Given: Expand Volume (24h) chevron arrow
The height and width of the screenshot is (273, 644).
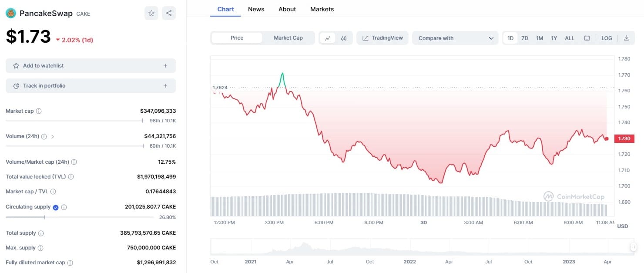Looking at the screenshot, I should click(53, 137).
